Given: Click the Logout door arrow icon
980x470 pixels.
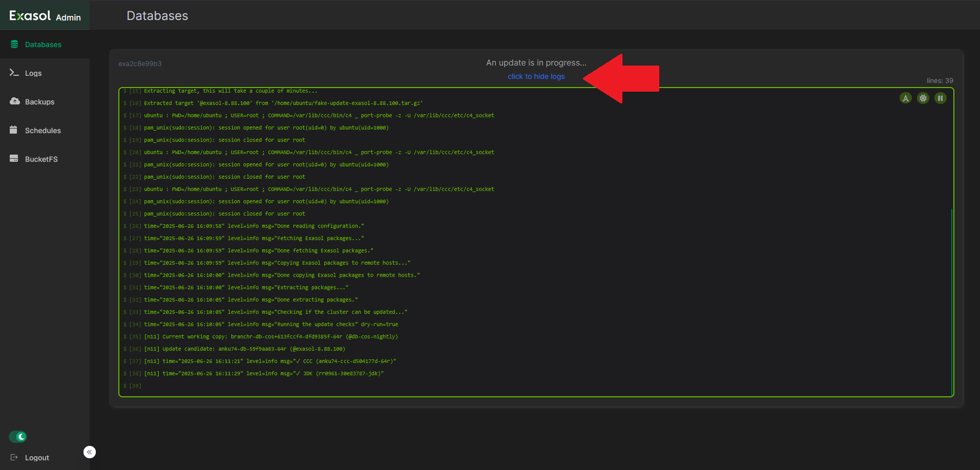Looking at the screenshot, I should 14,457.
